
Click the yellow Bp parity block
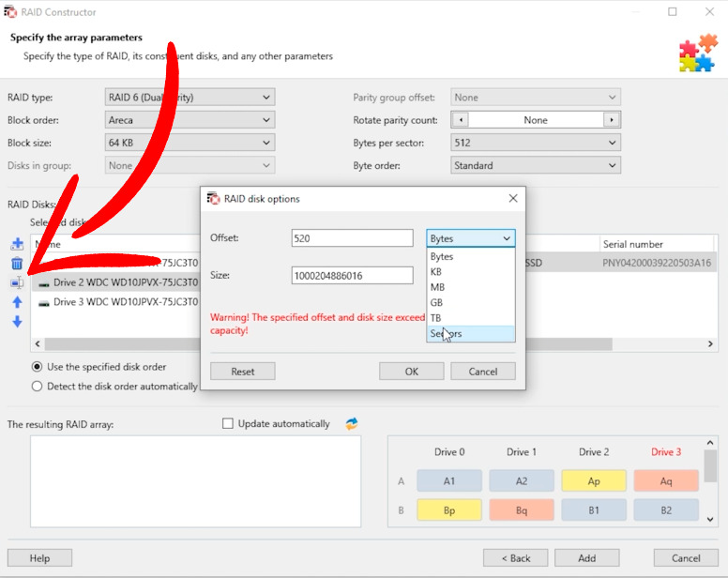click(x=449, y=510)
